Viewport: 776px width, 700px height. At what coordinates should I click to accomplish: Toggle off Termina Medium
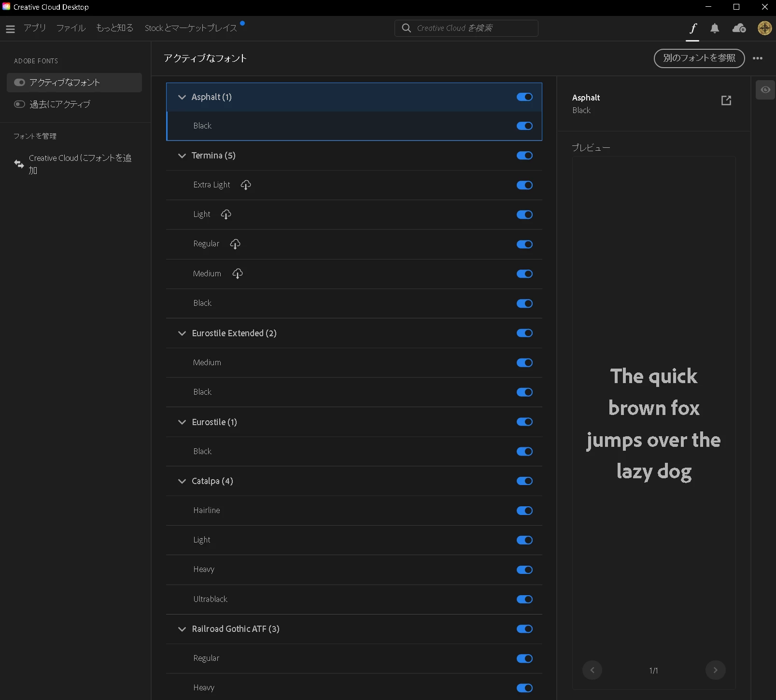pyautogui.click(x=524, y=274)
